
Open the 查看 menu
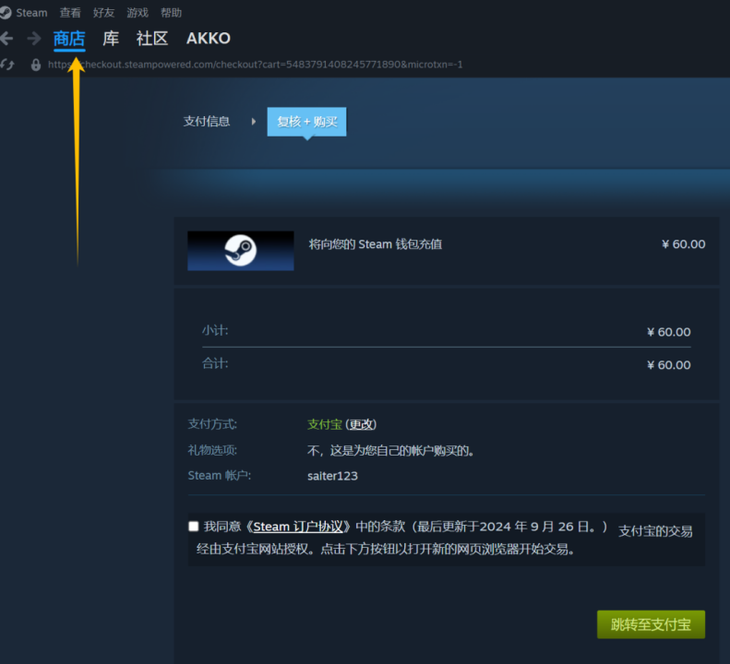70,13
